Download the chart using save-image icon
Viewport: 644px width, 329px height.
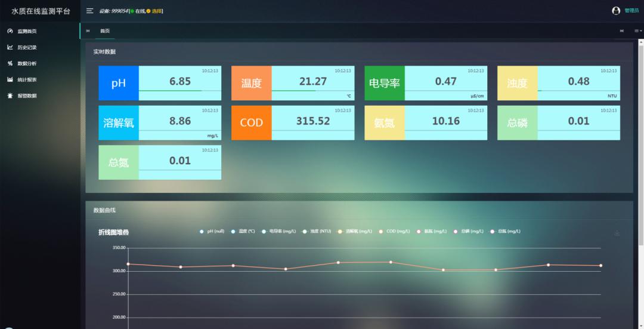(x=617, y=233)
